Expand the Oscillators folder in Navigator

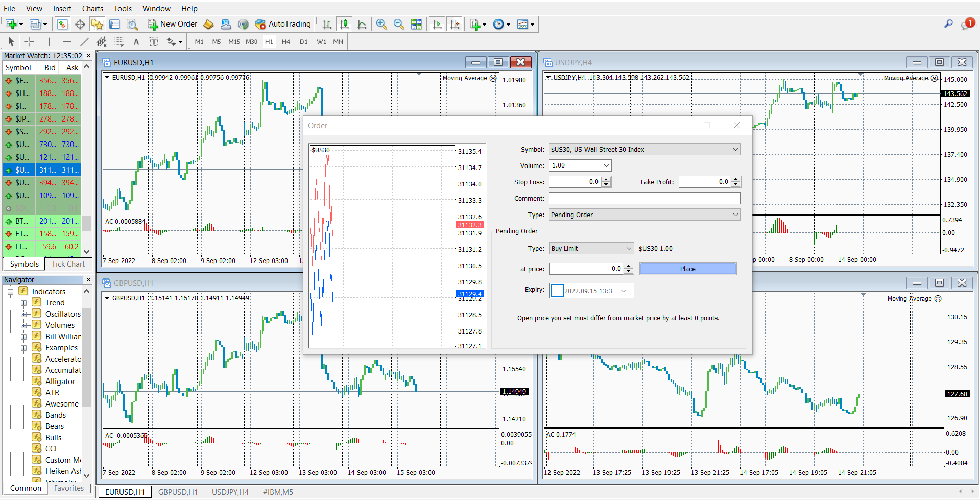(23, 314)
